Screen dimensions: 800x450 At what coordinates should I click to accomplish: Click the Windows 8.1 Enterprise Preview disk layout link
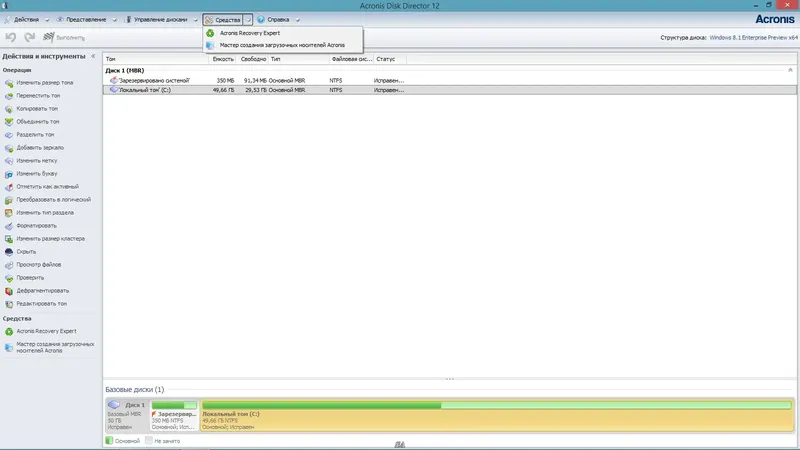click(753, 38)
